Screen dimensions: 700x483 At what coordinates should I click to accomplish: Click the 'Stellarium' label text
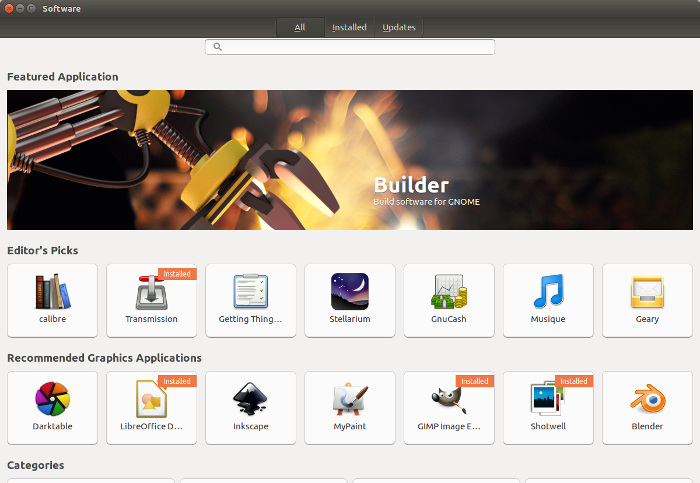350,319
